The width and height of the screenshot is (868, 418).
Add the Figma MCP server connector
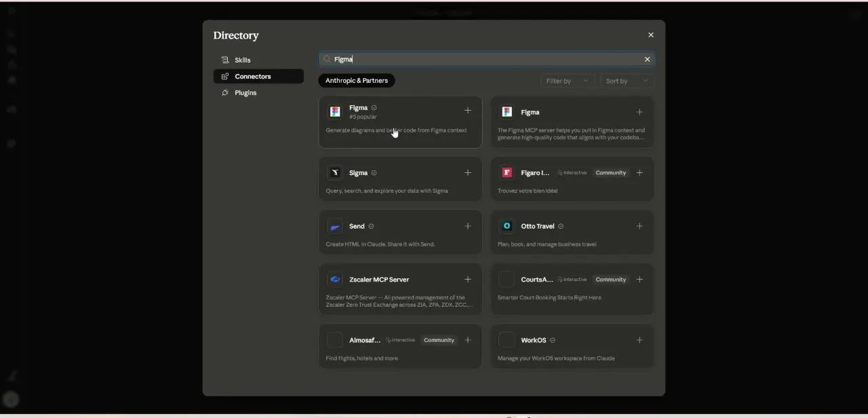pyautogui.click(x=639, y=112)
